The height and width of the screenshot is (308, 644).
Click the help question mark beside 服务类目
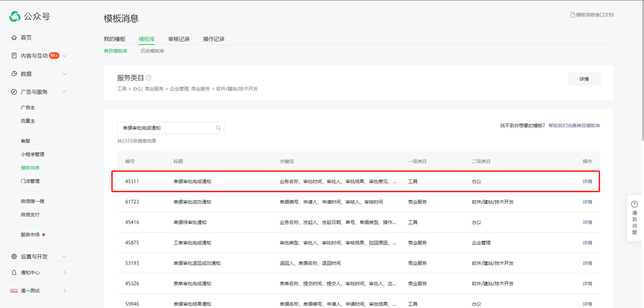pyautogui.click(x=148, y=78)
